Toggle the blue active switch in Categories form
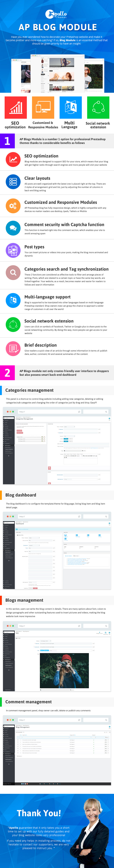Screen dimensions: 114x868 coord(66,439)
